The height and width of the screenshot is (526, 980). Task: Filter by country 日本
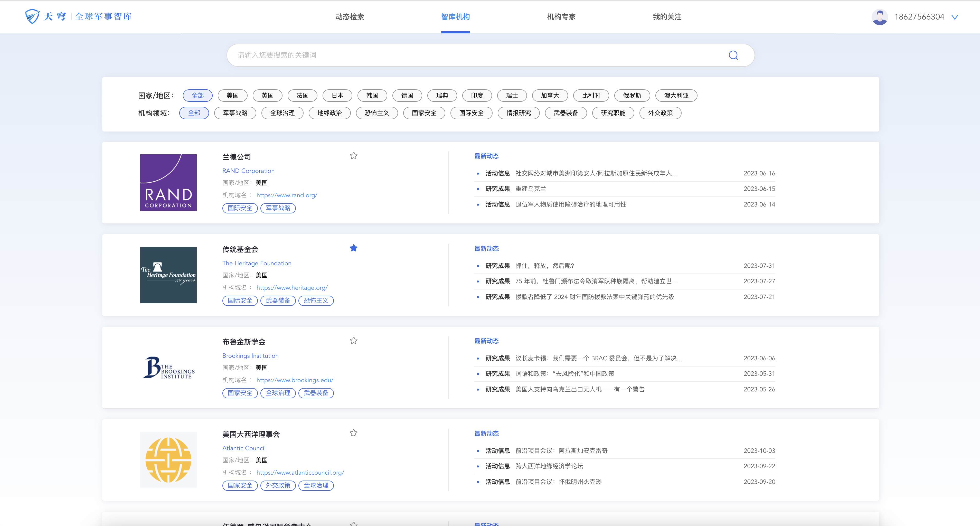(337, 96)
